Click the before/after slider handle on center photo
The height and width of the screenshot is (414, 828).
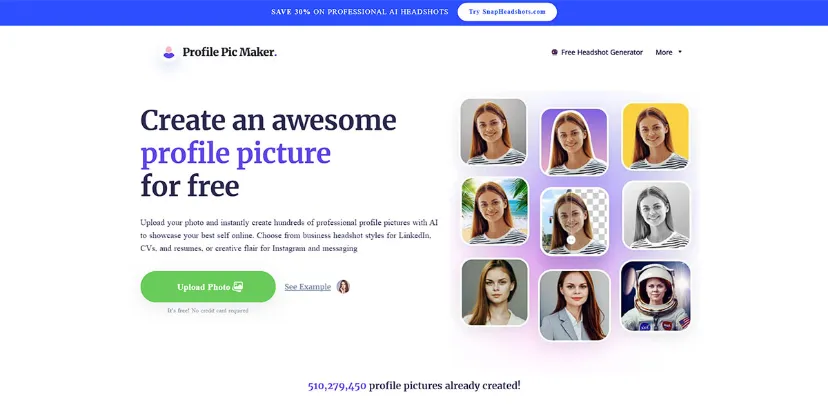[571, 240]
